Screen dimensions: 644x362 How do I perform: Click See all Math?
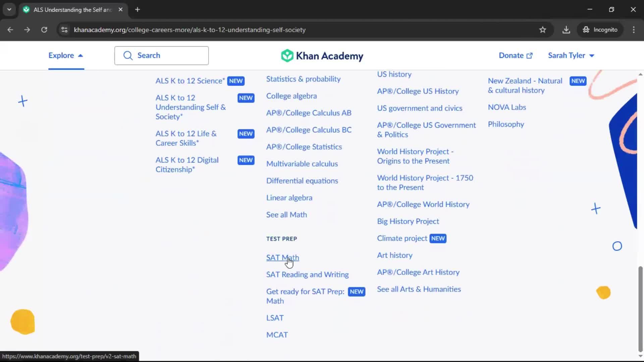click(x=286, y=215)
